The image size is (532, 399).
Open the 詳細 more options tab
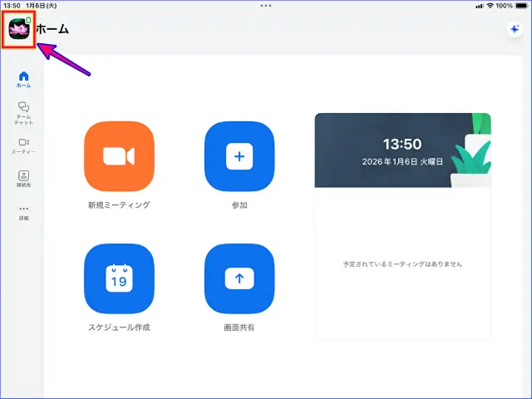(24, 213)
